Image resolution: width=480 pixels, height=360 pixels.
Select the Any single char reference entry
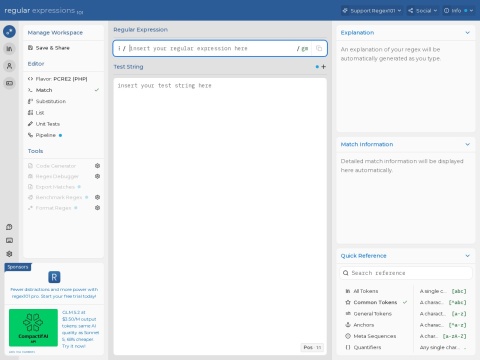pos(443,347)
